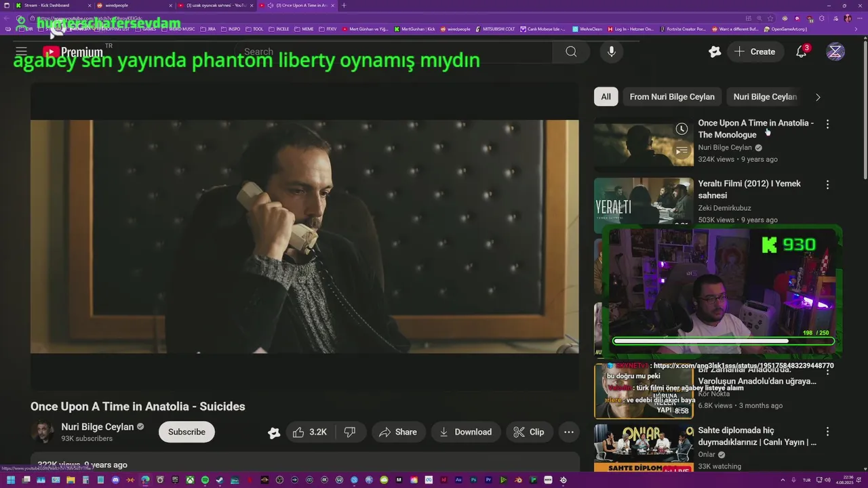The width and height of the screenshot is (868, 488).
Task: Open the Sahte diplomada live thumbnail
Action: (x=644, y=448)
